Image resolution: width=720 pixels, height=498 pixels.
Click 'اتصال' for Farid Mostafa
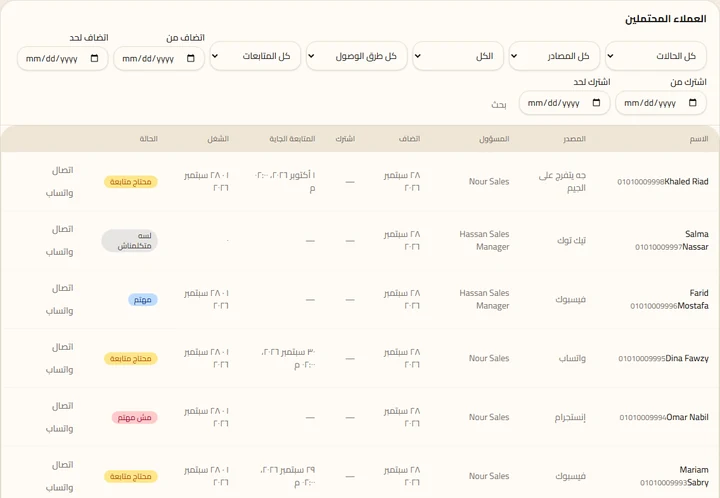62,288
